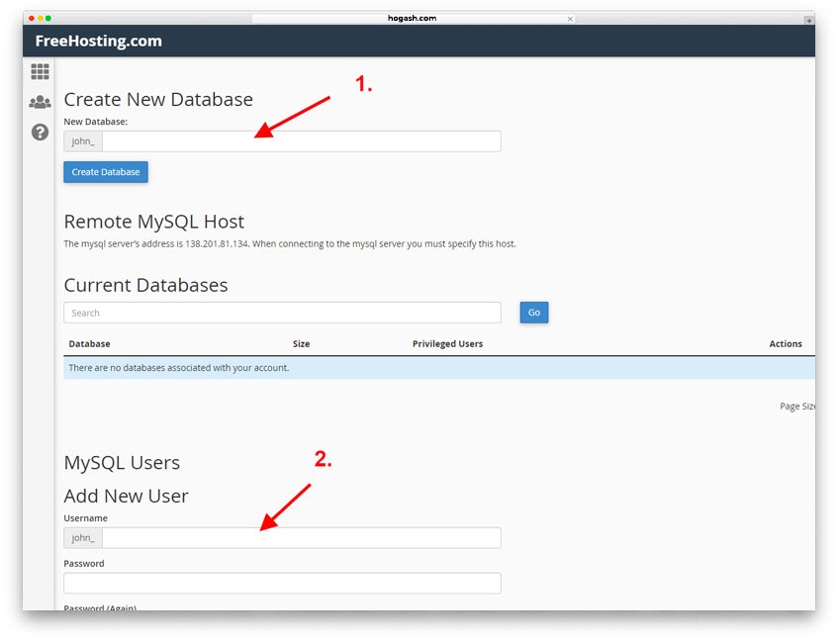Viewport: 838px width, 644px height.
Task: Click the Actions column header
Action: [786, 343]
